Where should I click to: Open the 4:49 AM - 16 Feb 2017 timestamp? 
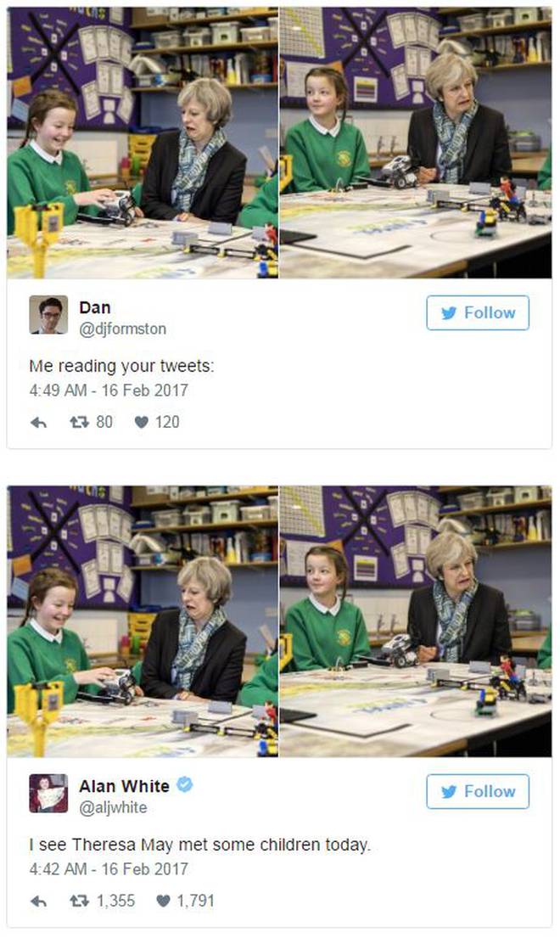tap(109, 390)
